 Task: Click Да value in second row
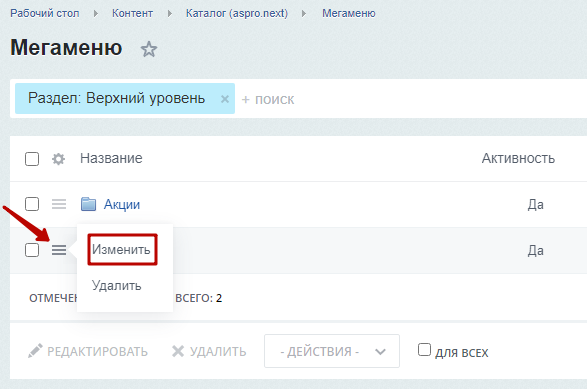[536, 250]
